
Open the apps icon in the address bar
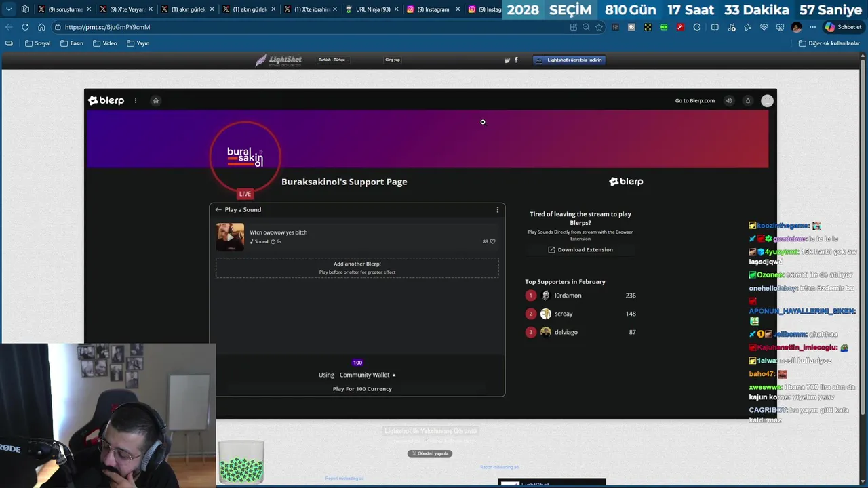pos(574,27)
